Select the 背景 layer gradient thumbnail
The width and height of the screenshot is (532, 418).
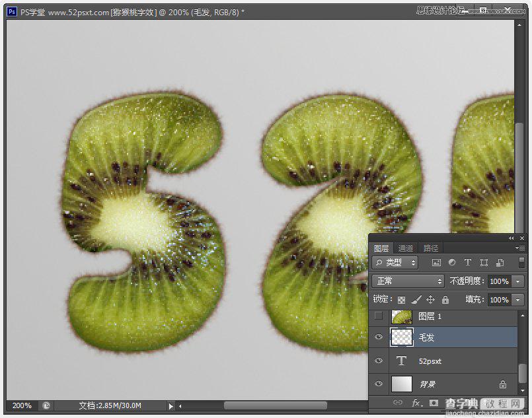tap(402, 384)
